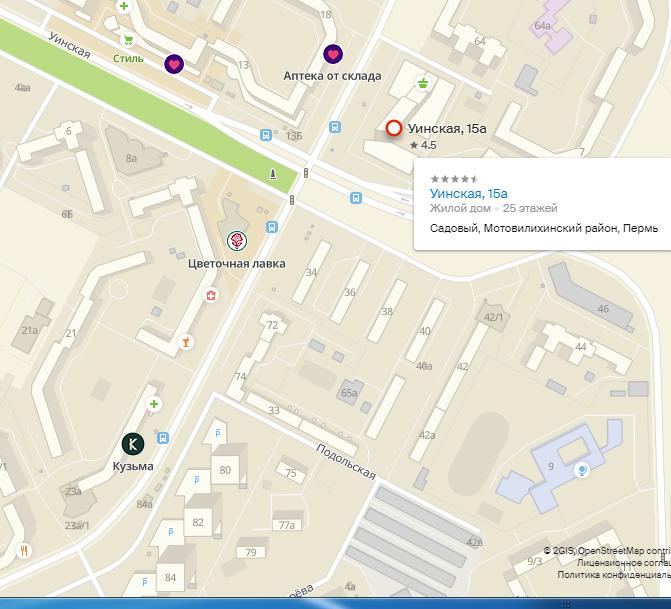Click the shopping cart icon above Стиль
The height and width of the screenshot is (609, 671).
pos(128,40)
